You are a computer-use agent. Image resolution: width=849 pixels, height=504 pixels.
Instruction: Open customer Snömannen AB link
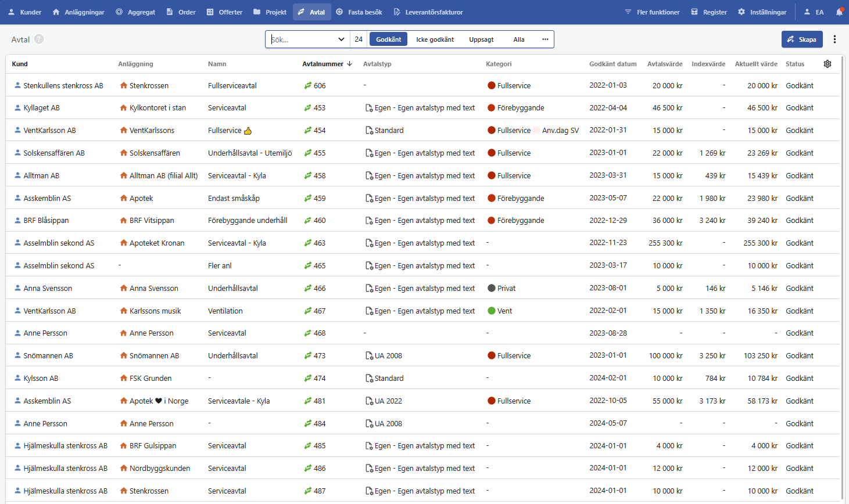coord(48,355)
